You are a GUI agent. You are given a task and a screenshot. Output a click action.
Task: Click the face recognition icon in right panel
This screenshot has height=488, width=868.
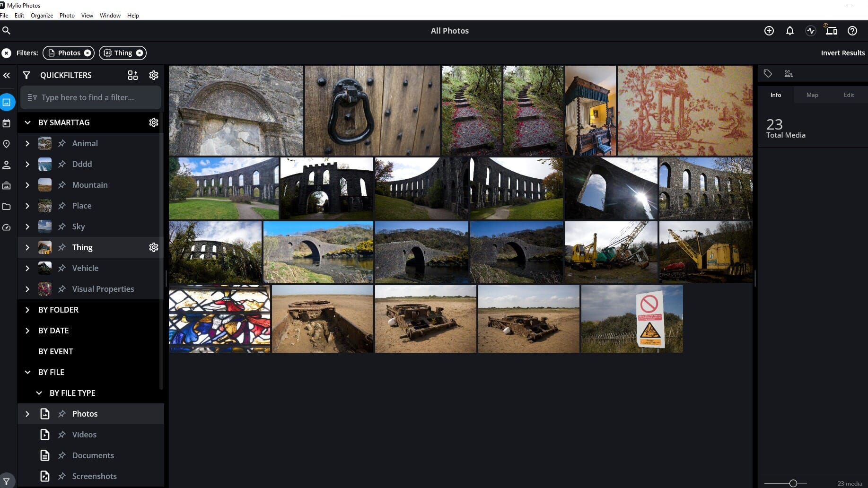[x=788, y=73]
